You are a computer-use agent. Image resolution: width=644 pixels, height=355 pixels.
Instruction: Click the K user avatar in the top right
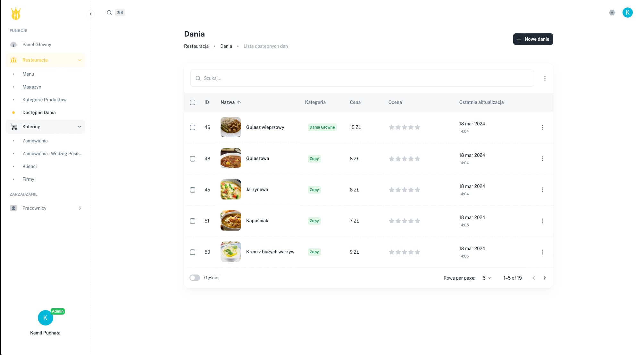coord(627,13)
